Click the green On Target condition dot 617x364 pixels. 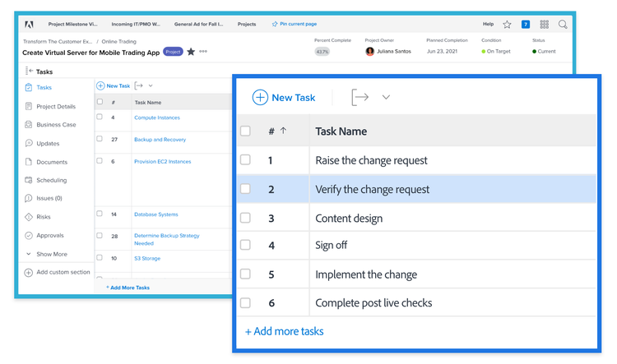(x=484, y=52)
